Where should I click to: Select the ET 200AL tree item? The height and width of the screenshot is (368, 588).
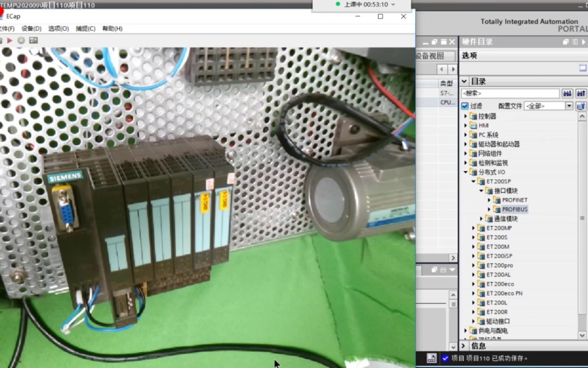click(499, 275)
